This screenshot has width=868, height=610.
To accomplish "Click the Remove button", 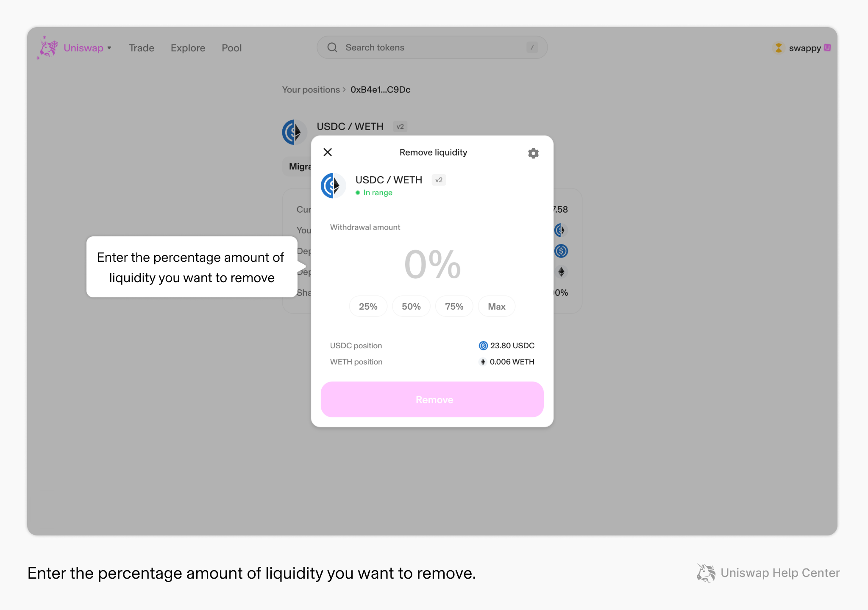I will (x=432, y=399).
